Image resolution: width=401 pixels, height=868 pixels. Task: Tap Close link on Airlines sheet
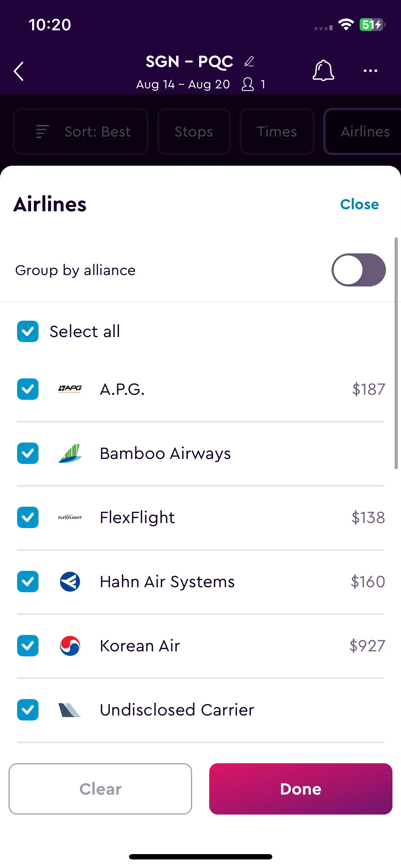pos(359,204)
